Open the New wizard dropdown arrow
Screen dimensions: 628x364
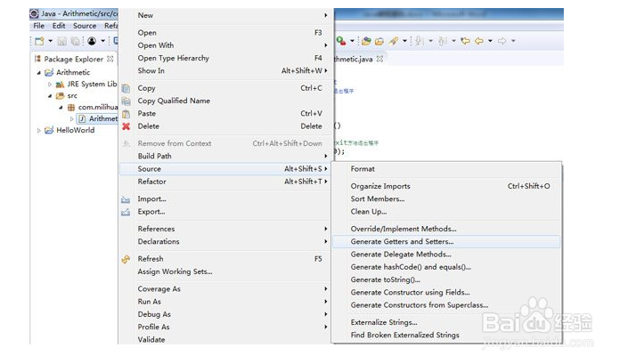click(x=51, y=41)
